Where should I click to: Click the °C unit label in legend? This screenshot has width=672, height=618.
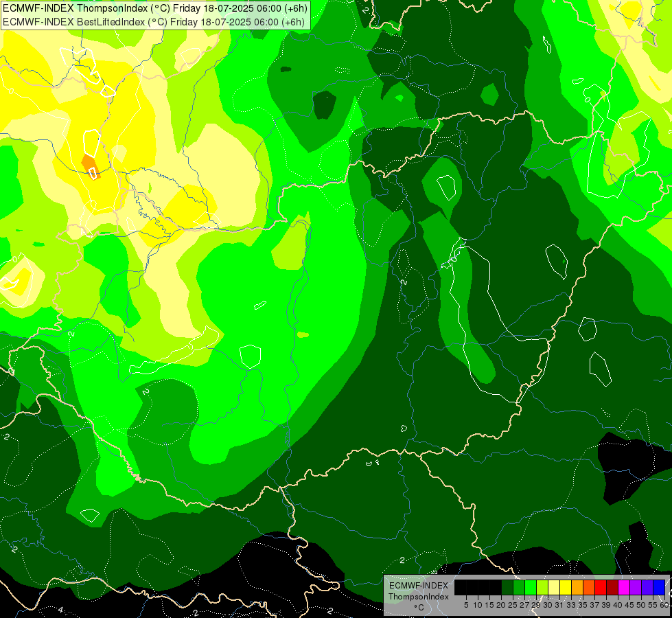coord(419,608)
